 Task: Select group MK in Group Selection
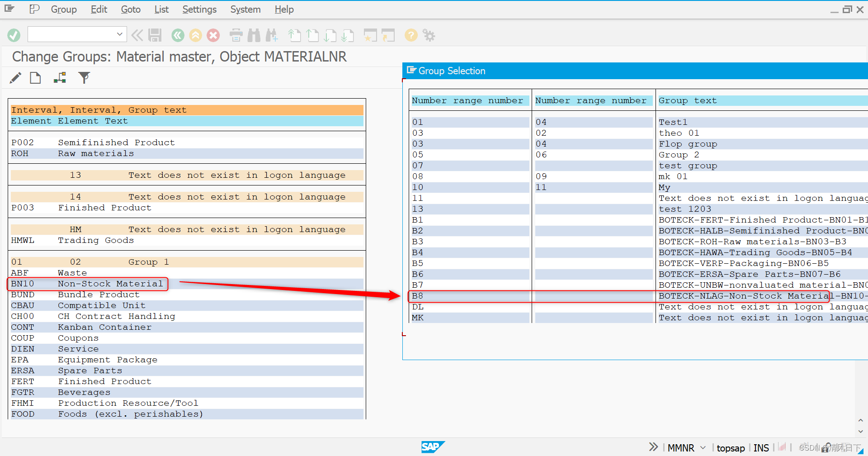point(639,318)
